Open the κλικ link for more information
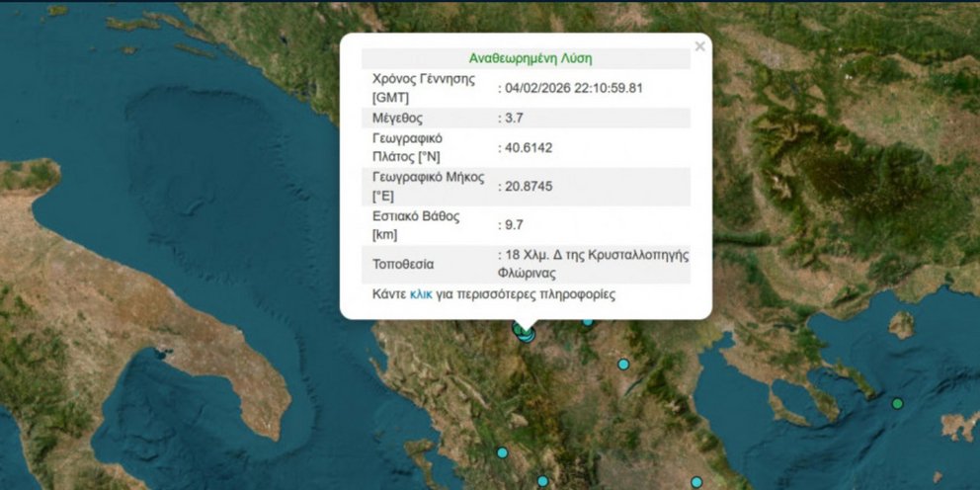The image size is (980, 490). pos(422,294)
